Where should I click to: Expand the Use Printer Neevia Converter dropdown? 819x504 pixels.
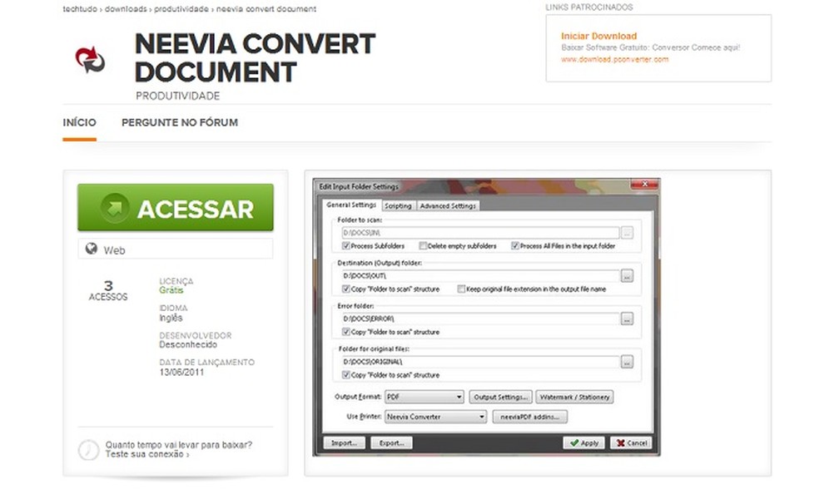point(435,417)
